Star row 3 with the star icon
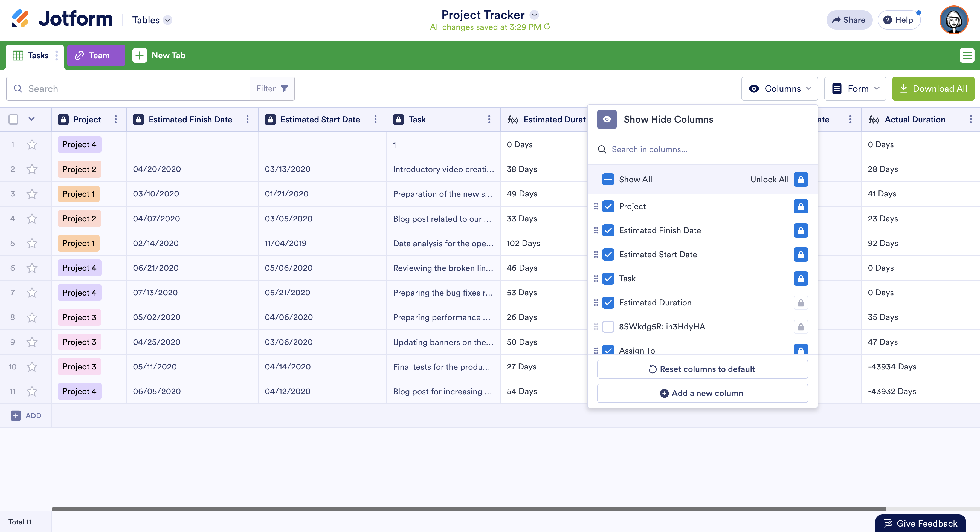The width and height of the screenshot is (980, 532). point(32,194)
